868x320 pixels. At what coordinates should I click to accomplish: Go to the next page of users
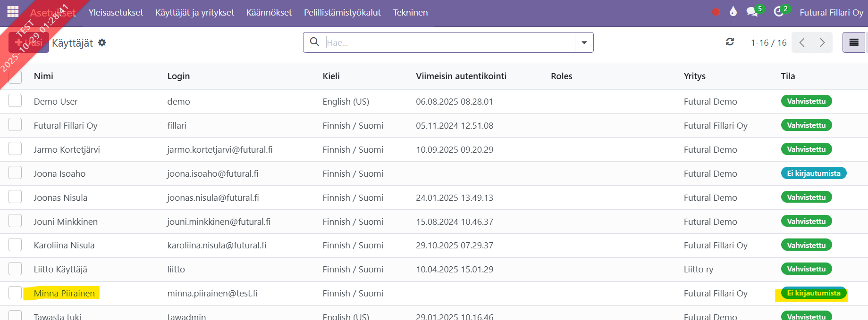(822, 42)
